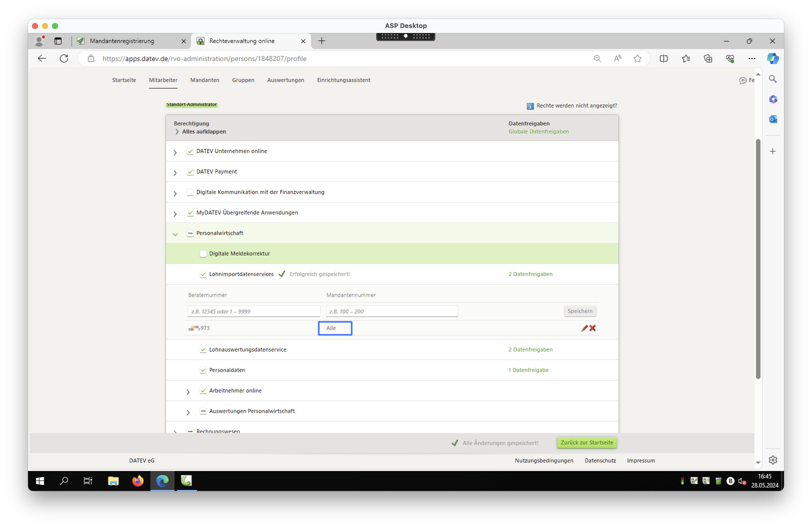Uncheck the Personaldaten checkbox
The image size is (812, 528).
[203, 370]
